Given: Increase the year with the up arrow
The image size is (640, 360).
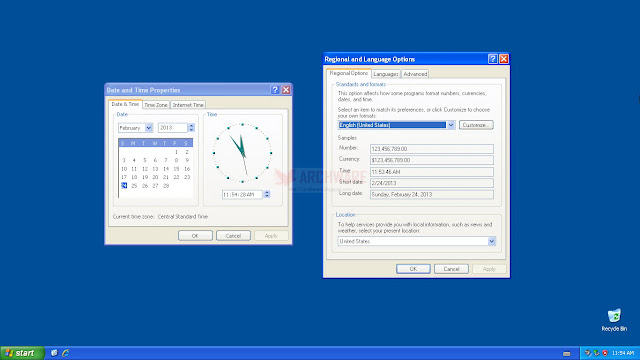Looking at the screenshot, I should pyautogui.click(x=191, y=126).
